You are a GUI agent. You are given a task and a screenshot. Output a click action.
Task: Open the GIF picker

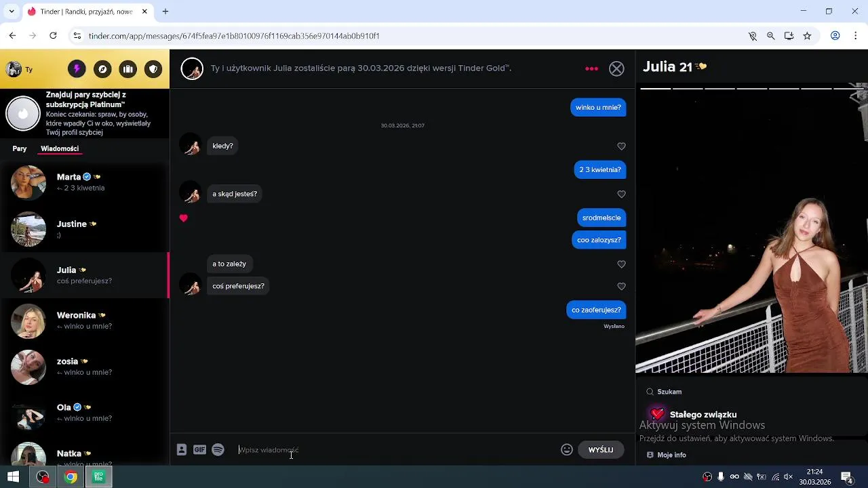(199, 449)
